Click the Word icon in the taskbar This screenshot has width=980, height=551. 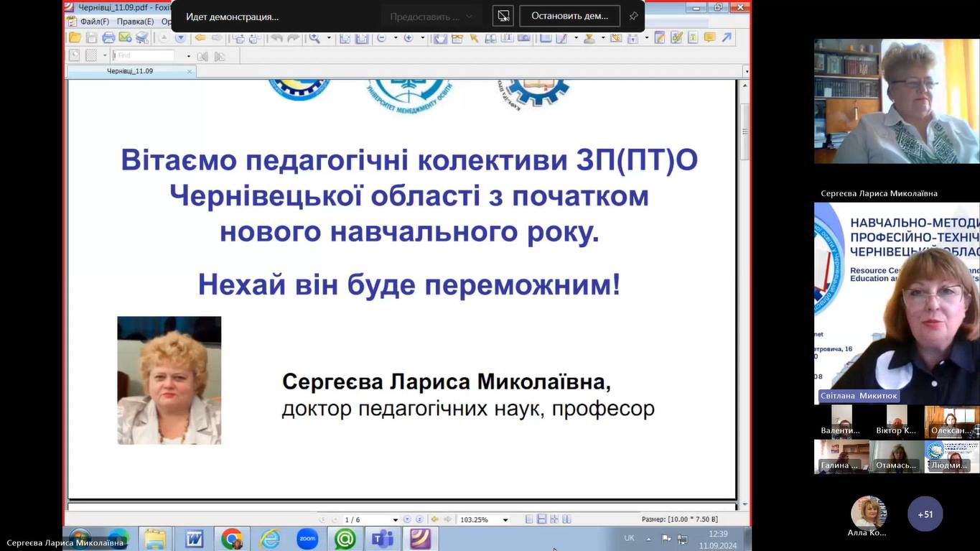click(195, 538)
